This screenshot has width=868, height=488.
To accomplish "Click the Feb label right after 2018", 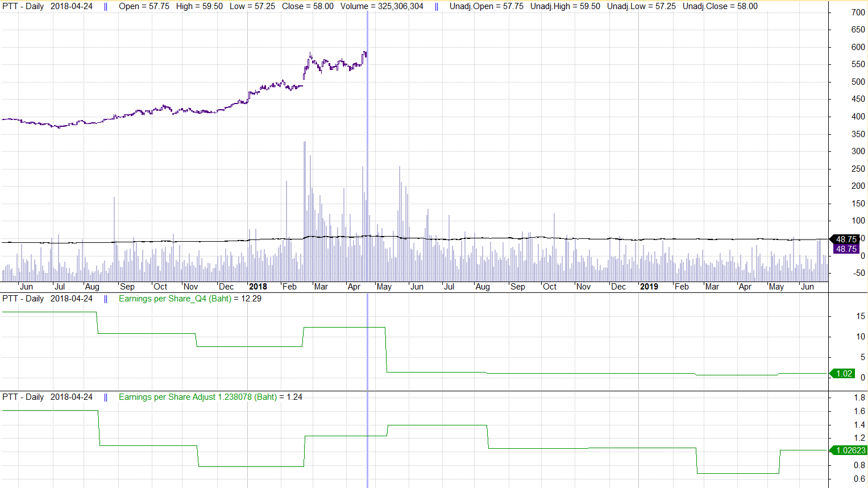I will tap(289, 287).
